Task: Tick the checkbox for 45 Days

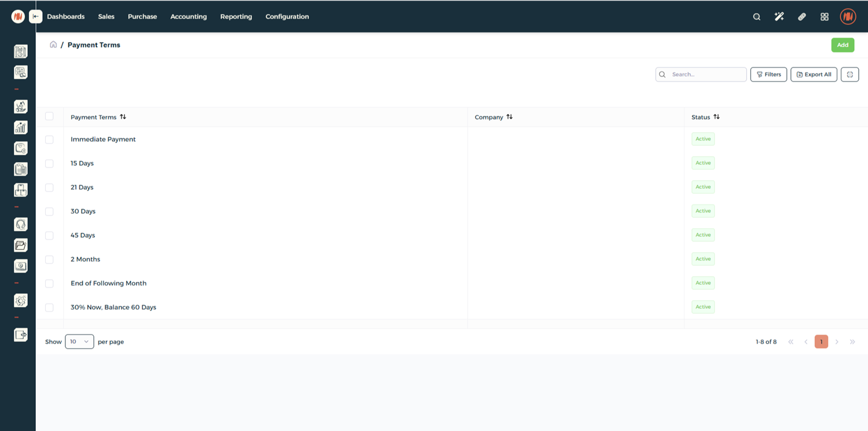Action: [49, 236]
